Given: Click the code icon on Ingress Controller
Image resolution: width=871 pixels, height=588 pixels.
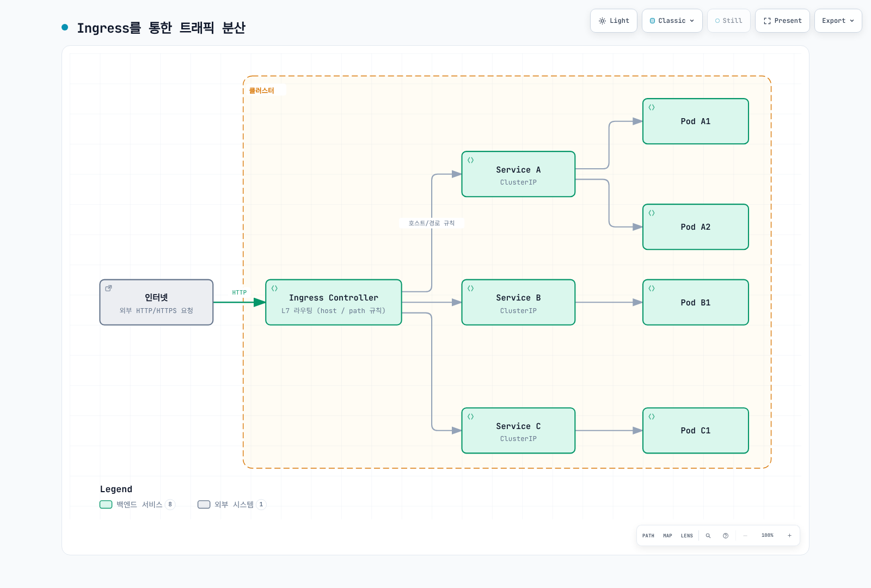Looking at the screenshot, I should [274, 289].
